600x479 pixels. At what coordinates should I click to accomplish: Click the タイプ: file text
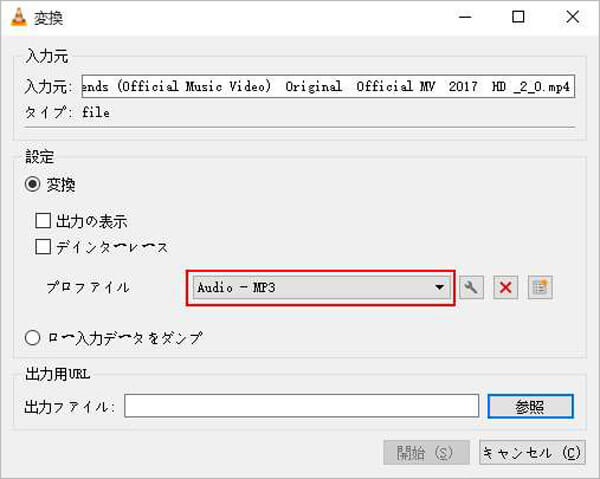point(67,113)
